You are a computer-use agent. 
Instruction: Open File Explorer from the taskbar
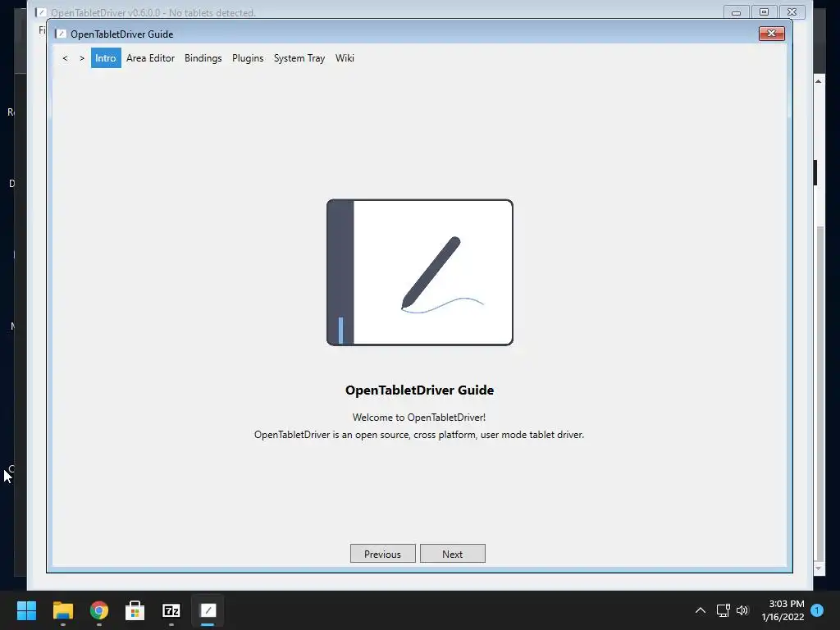point(62,610)
